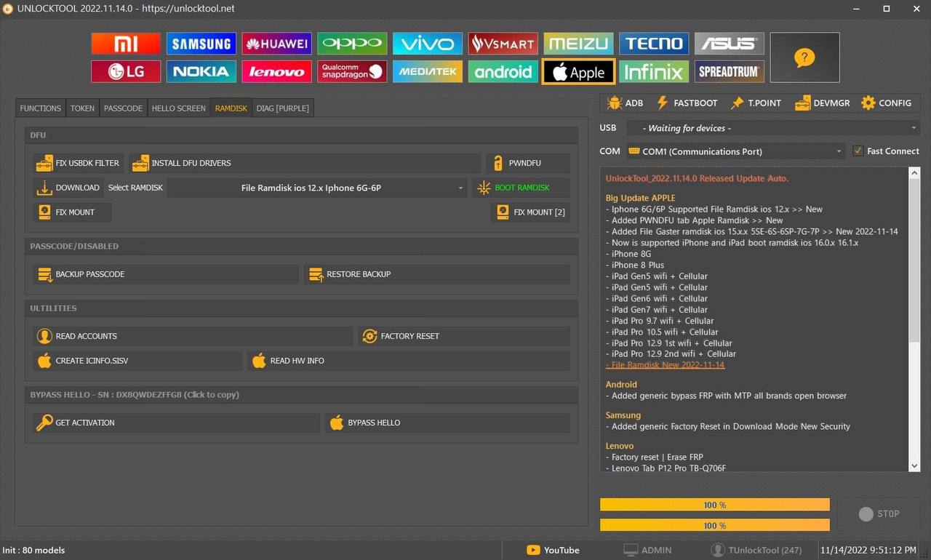931x560 pixels.
Task: Click the DOWNLOAD ramdisk button
Action: coord(68,188)
